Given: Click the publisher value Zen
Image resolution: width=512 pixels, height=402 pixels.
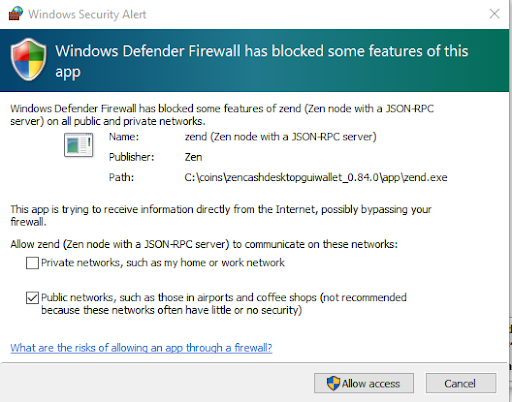Looking at the screenshot, I should pyautogui.click(x=193, y=157).
